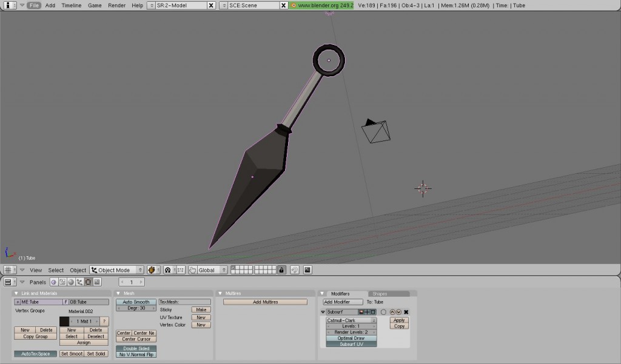Viewport: 621px width, 364px height.
Task: Toggle Subsurf UV option
Action: coord(351,344)
